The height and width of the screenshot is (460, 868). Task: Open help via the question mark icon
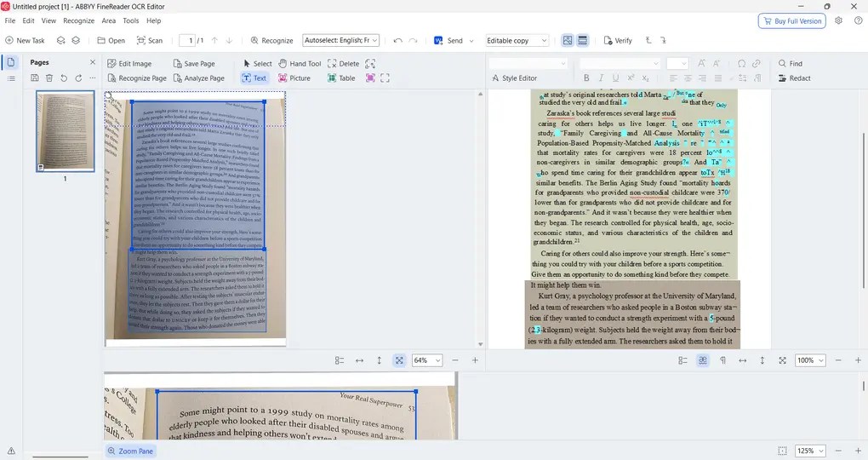(x=858, y=20)
